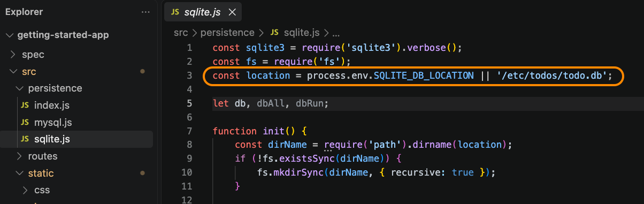Click the dirName constant on line 8
The height and width of the screenshot is (204, 644).
click(285, 145)
